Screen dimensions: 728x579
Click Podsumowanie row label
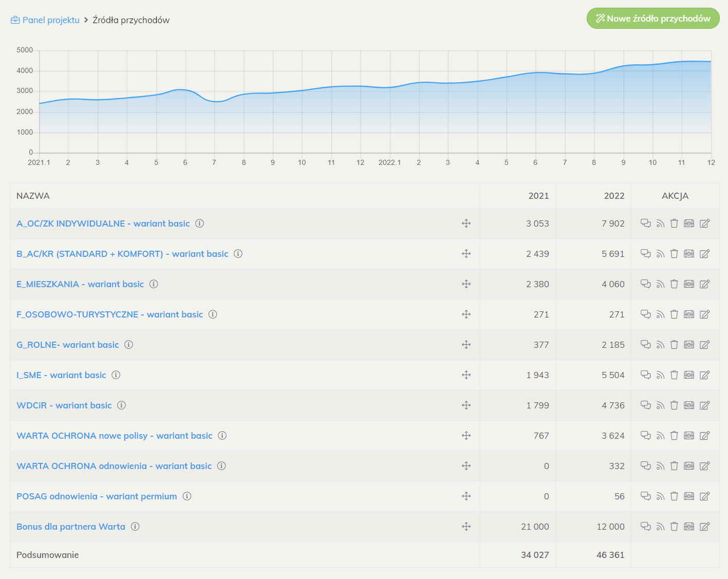point(48,555)
